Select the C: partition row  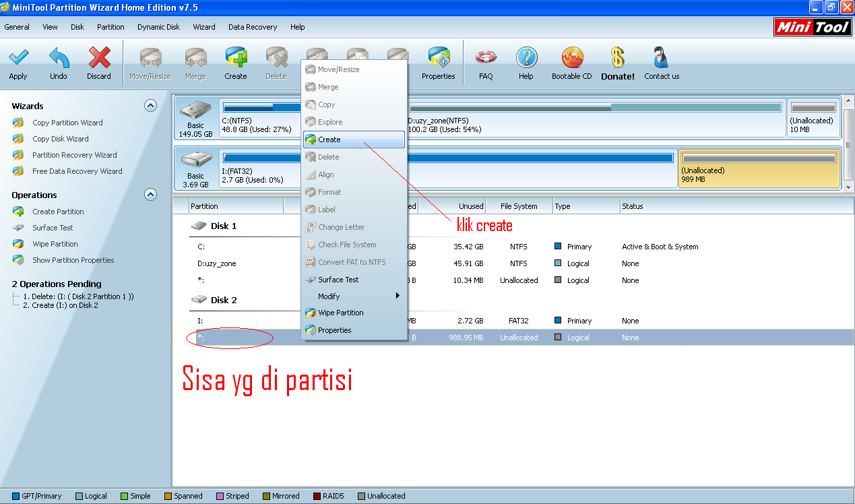point(513,247)
